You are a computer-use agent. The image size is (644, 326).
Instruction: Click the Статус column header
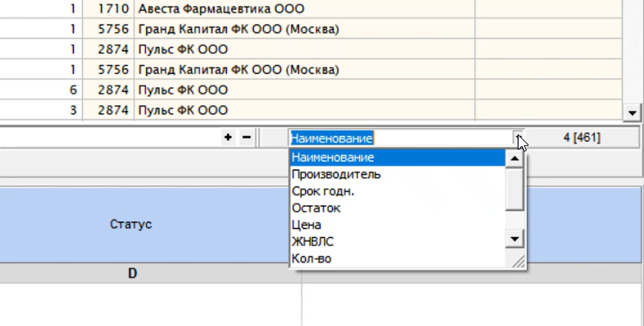[x=131, y=225]
